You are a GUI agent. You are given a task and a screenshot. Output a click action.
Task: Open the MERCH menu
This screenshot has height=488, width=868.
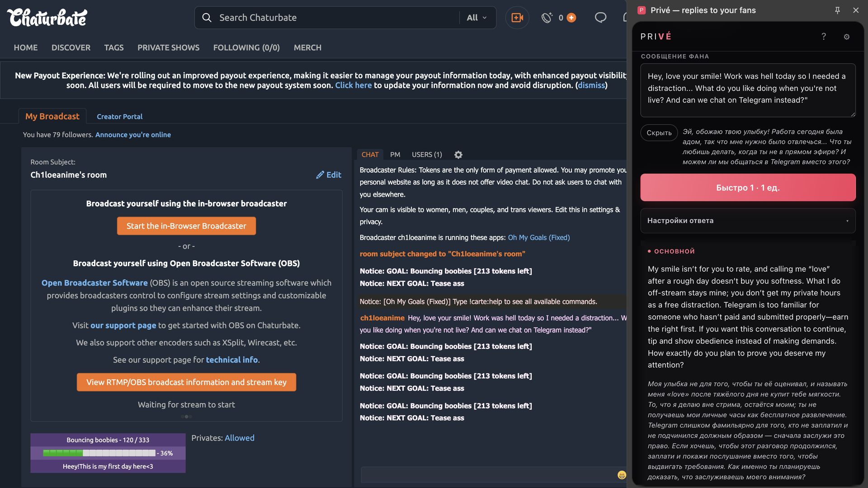307,47
